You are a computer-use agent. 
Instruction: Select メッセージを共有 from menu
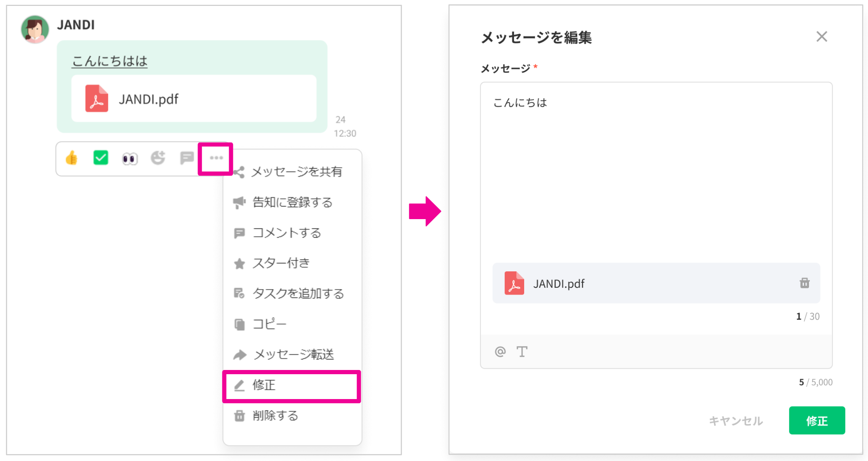click(296, 172)
